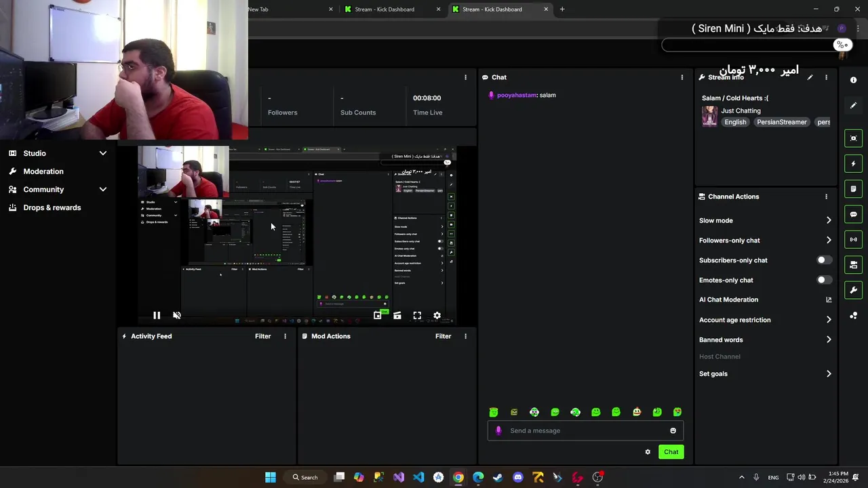Click the lightning bolt icon in right sidebar
The width and height of the screenshot is (868, 488).
[853, 163]
